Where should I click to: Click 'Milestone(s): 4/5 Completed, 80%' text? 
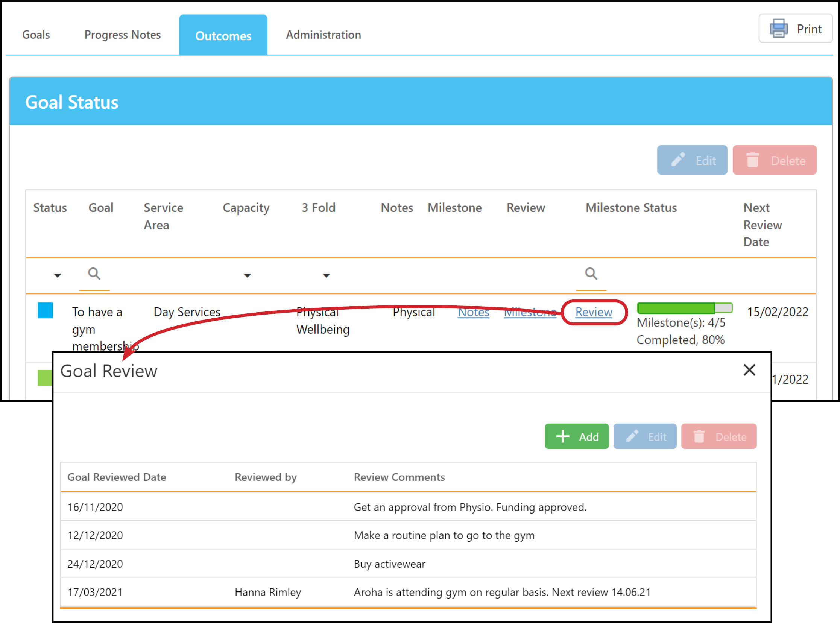[x=681, y=331]
